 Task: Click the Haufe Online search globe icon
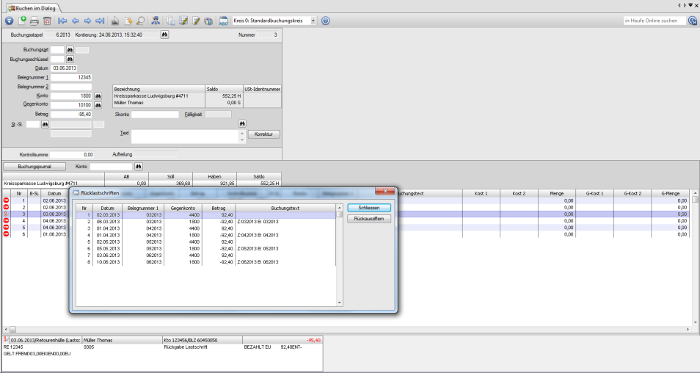(x=692, y=21)
